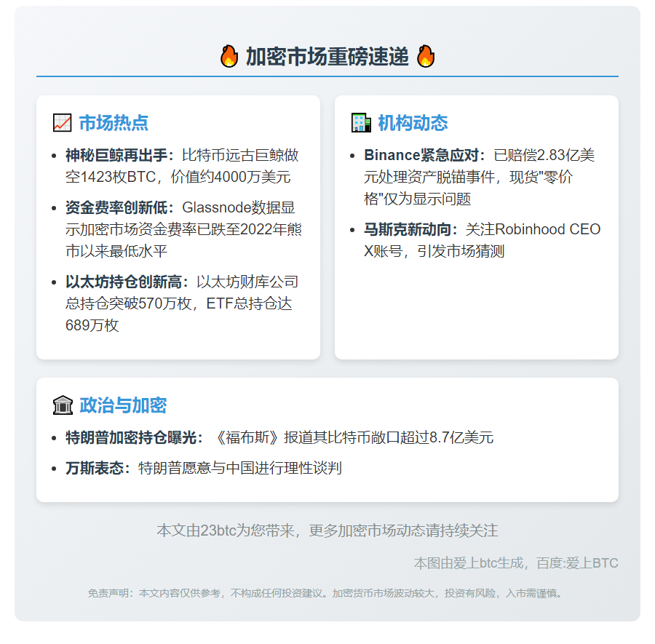
Task: Click the chart icon beside 市场热点
Action: coord(62,123)
